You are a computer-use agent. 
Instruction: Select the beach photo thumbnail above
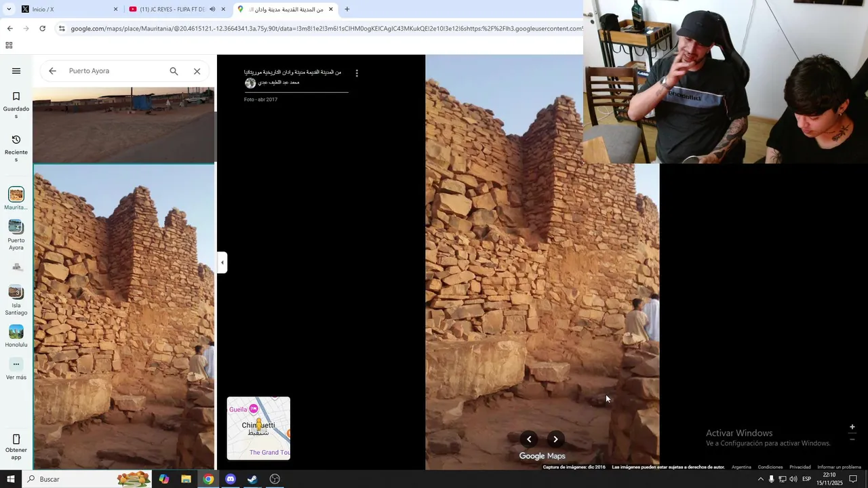pyautogui.click(x=123, y=125)
